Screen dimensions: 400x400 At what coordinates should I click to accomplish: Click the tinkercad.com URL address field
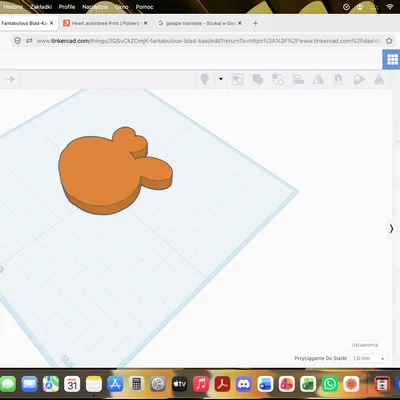[208, 41]
